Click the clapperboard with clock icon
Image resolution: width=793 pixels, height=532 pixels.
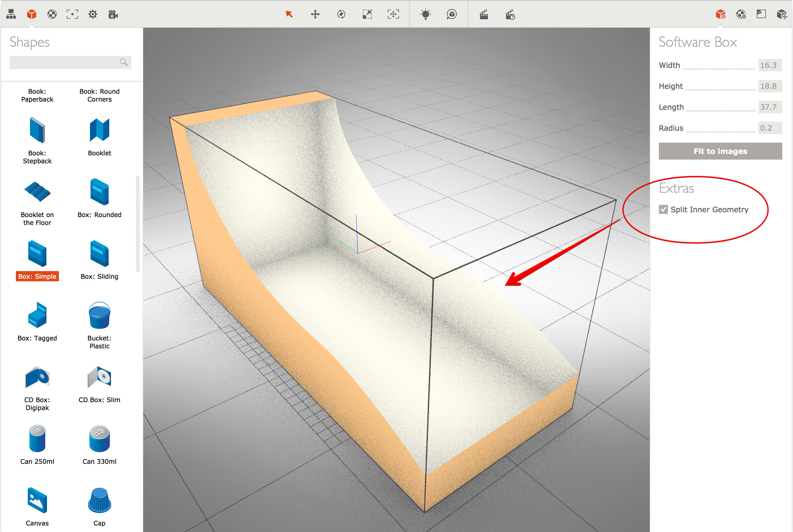[x=510, y=15]
